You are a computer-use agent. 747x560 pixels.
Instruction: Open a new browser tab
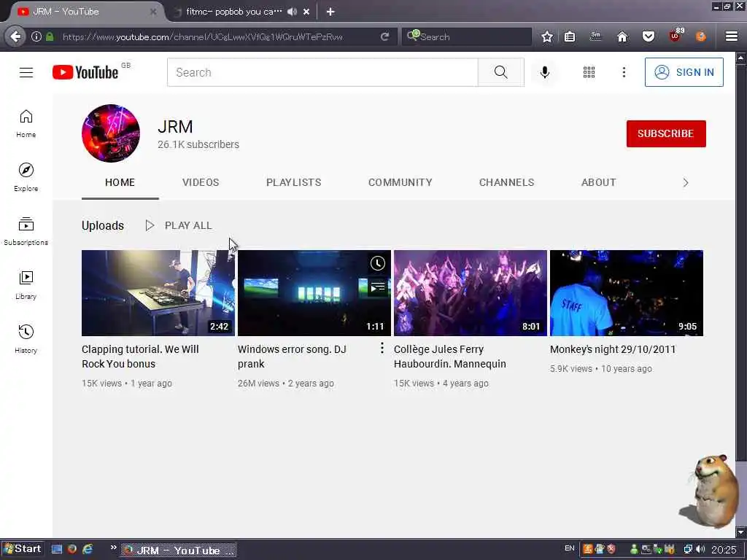coord(330,12)
